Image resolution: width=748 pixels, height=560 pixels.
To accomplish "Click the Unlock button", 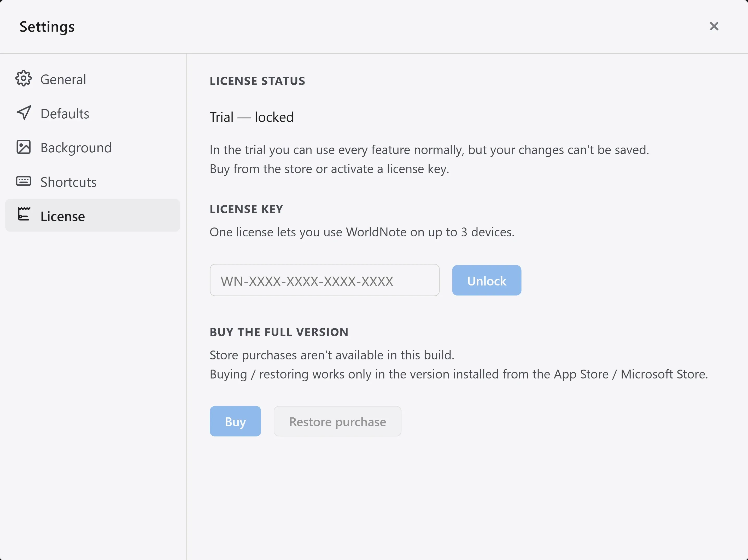I will point(486,280).
